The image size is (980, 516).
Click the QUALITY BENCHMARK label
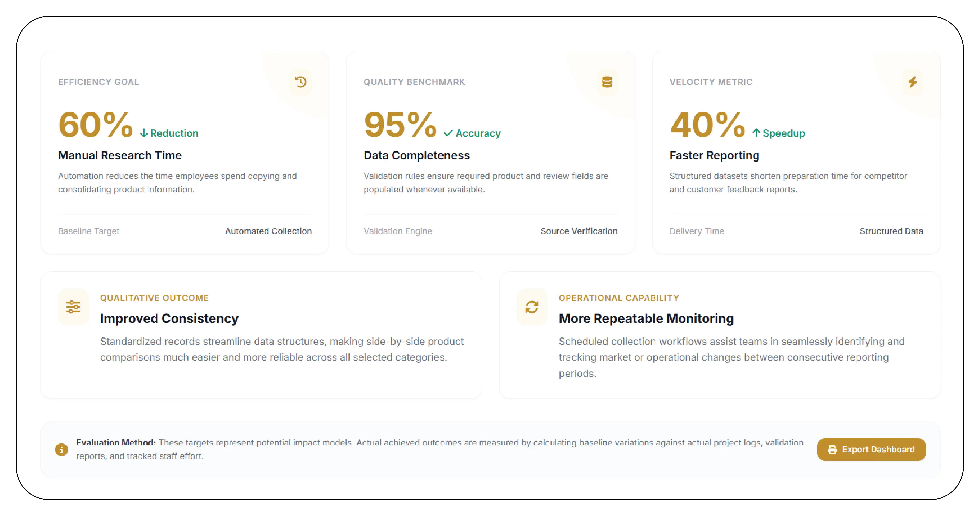(x=414, y=82)
